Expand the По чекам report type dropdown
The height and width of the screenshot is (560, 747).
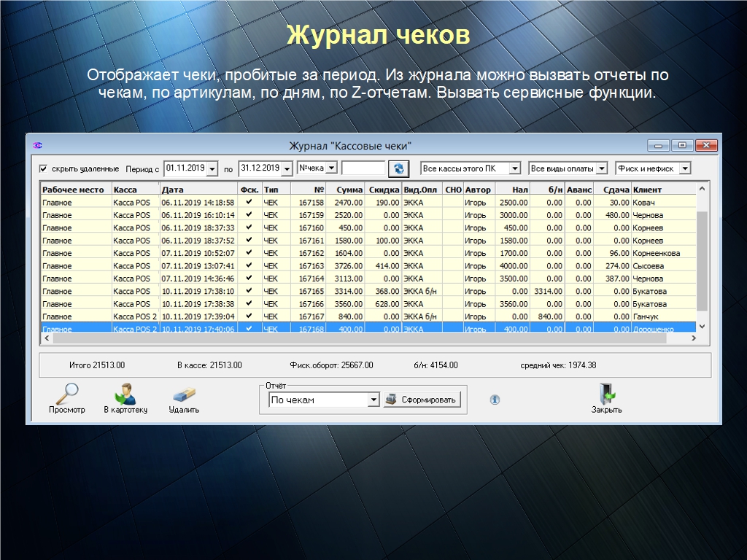pyautogui.click(x=373, y=400)
